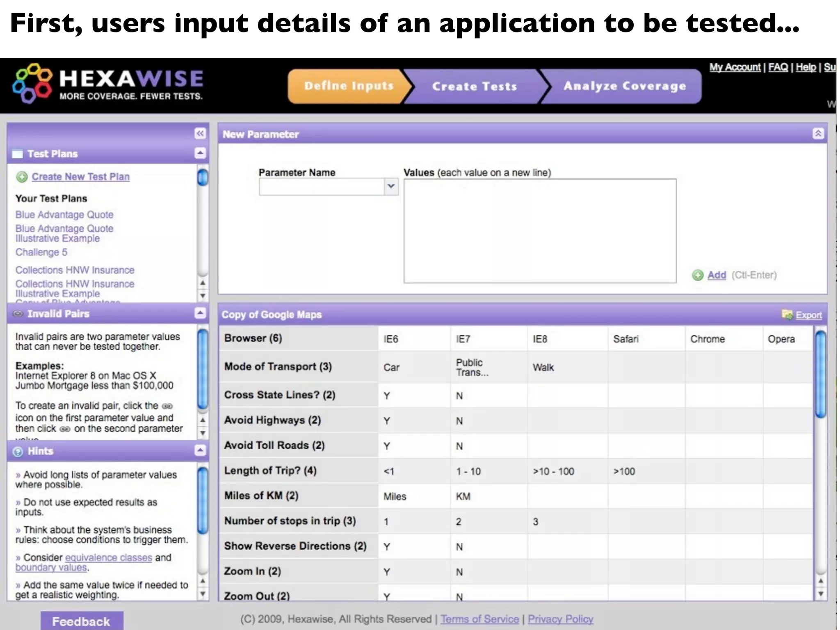Select the Miles of KM (2) parameter
Screen dimensions: 840x630
299,495
